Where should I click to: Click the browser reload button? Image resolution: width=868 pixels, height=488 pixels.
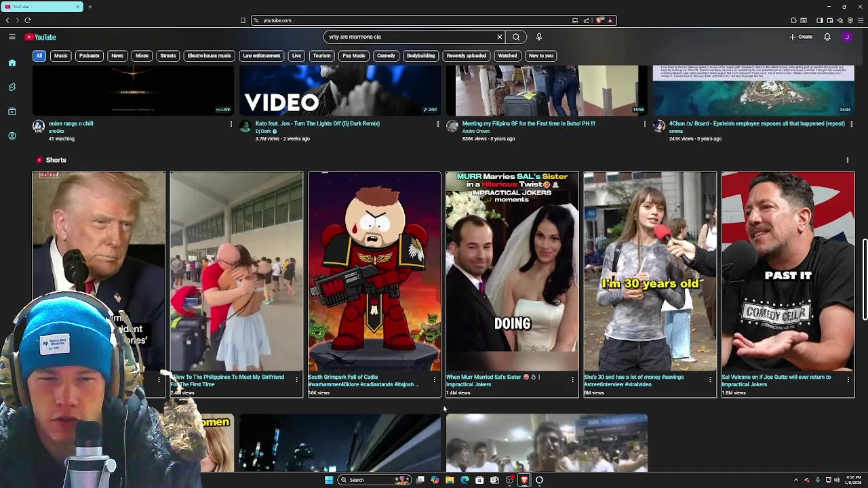(x=28, y=20)
